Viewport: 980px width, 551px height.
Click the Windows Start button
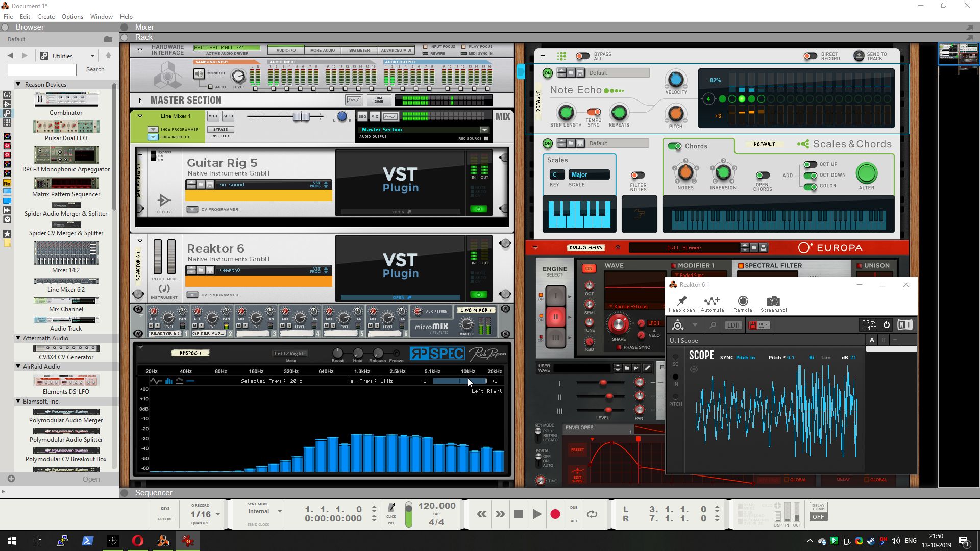(12, 541)
